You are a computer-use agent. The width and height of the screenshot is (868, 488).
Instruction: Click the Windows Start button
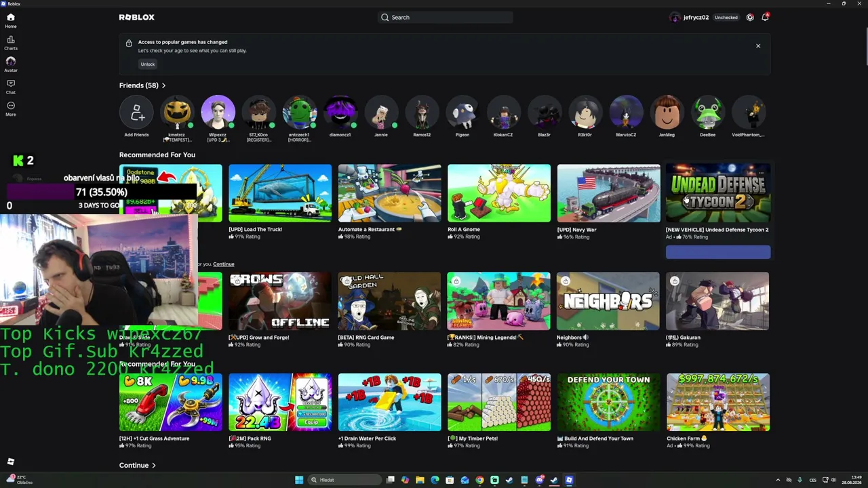(x=299, y=480)
